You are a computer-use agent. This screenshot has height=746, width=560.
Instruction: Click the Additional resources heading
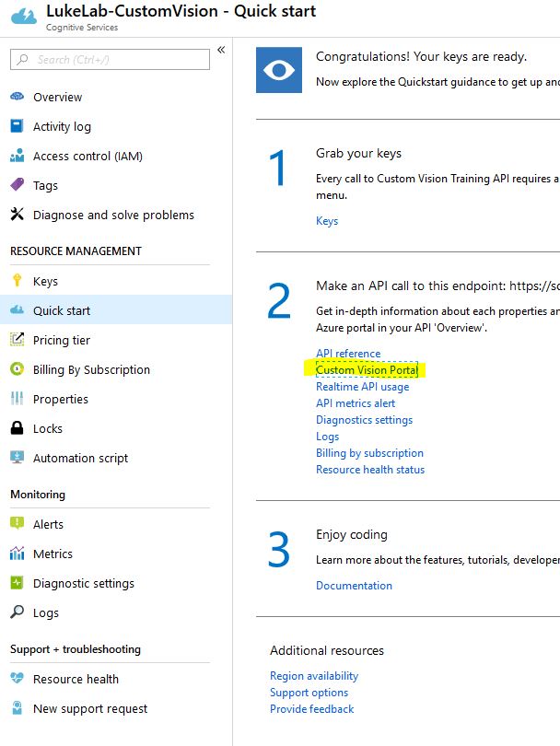click(x=327, y=650)
